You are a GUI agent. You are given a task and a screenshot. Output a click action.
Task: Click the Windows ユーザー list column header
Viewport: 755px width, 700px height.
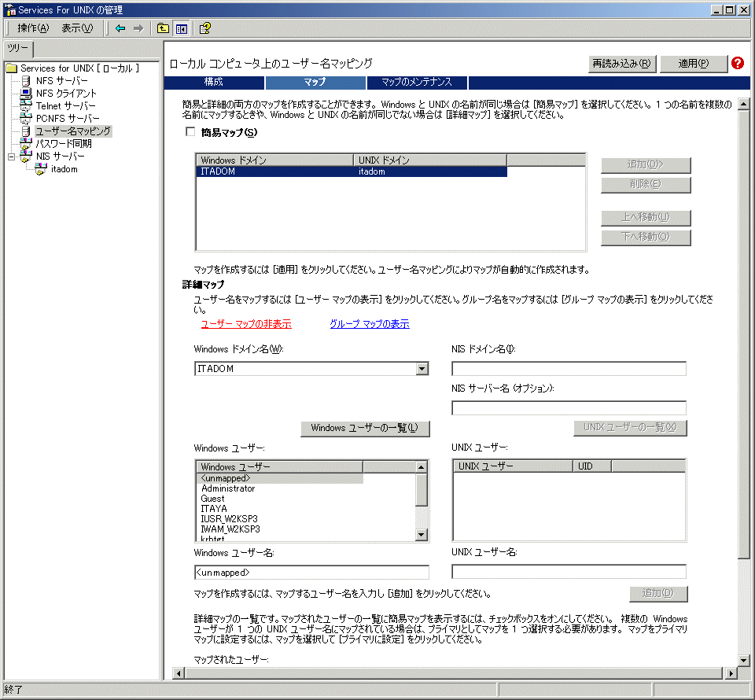tap(279, 467)
